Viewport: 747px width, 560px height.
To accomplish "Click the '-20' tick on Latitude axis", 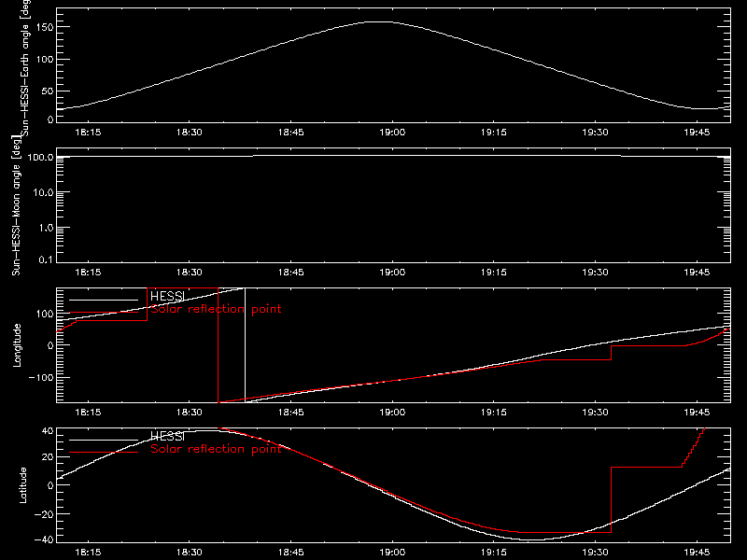I will 44,514.
